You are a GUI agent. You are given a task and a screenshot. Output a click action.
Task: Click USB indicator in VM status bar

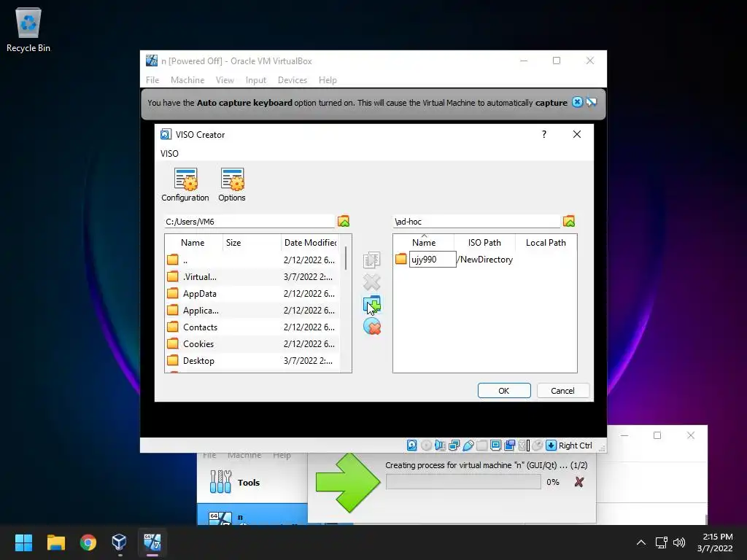pyautogui.click(x=468, y=446)
